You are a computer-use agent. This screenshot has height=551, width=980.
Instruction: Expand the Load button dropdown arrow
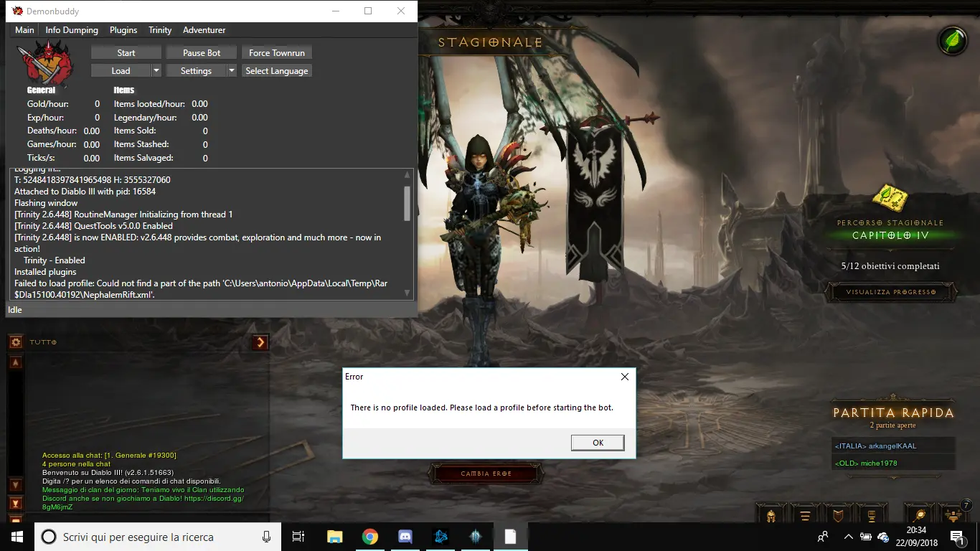click(x=156, y=70)
